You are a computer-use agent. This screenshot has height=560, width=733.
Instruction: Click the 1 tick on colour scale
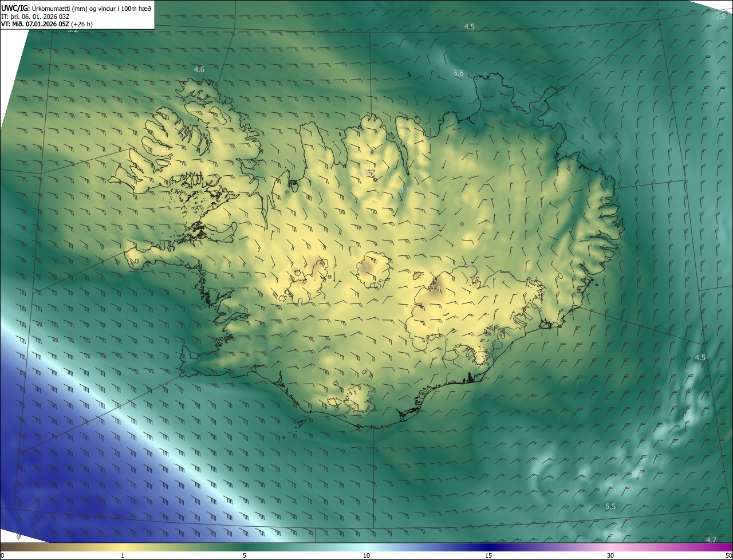(123, 555)
